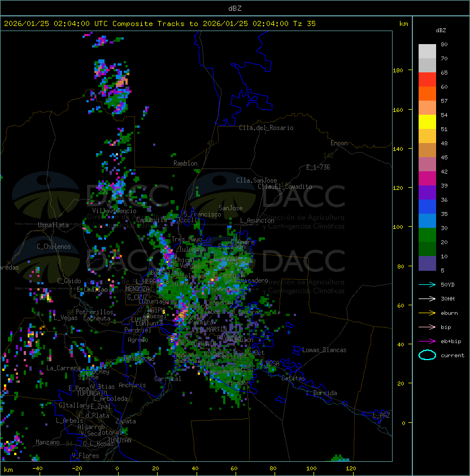Click the 'Potrerillos' map label
Viewport: 470px width, 476px height.
click(94, 312)
